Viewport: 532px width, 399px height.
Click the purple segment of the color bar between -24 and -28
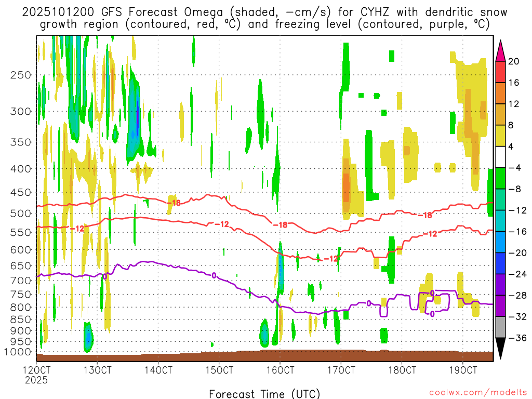500,285
